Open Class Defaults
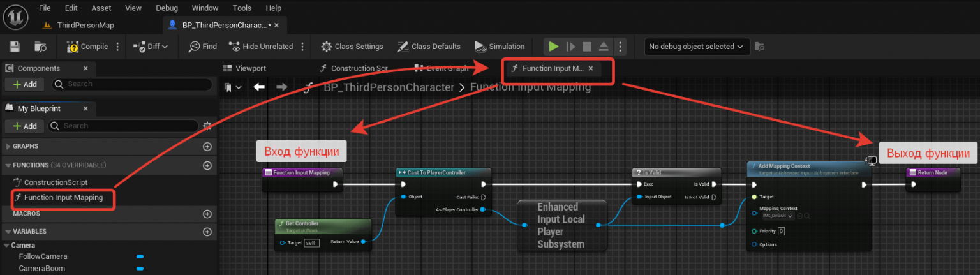980x275 pixels. coord(429,47)
